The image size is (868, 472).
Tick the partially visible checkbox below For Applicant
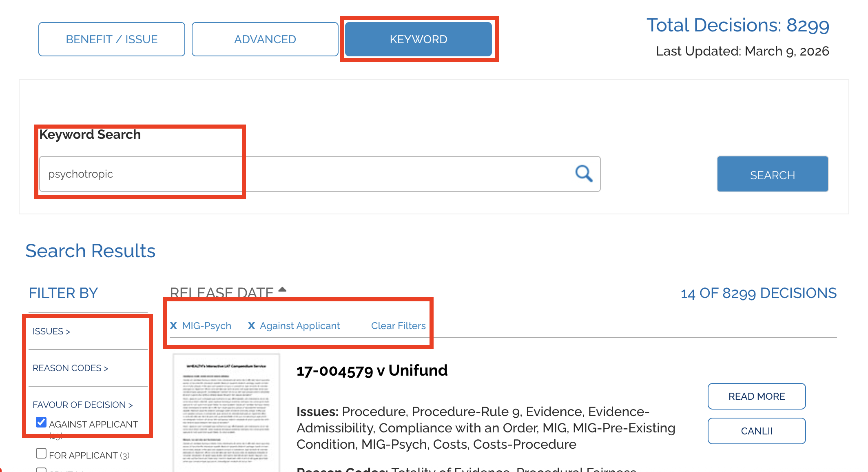tap(41, 470)
